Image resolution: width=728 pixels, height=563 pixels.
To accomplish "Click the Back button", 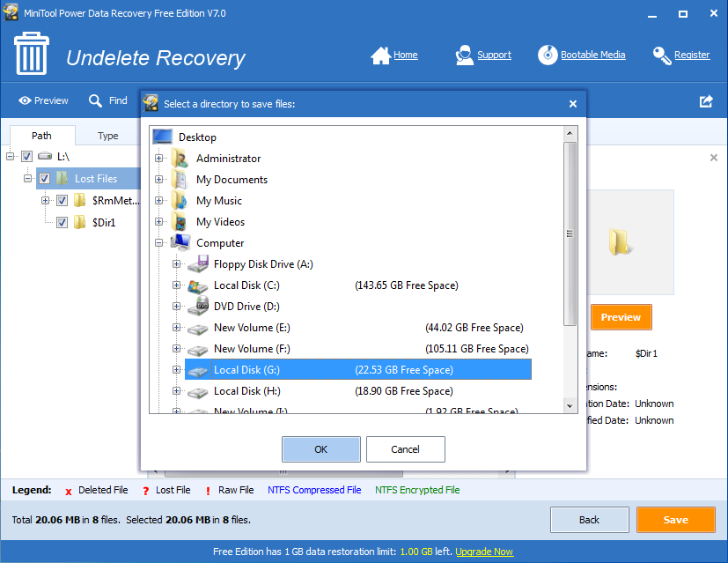I will click(x=589, y=520).
